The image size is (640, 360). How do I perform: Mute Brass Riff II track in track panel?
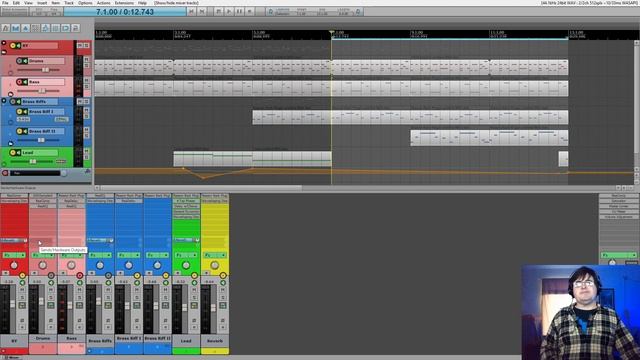click(x=86, y=130)
